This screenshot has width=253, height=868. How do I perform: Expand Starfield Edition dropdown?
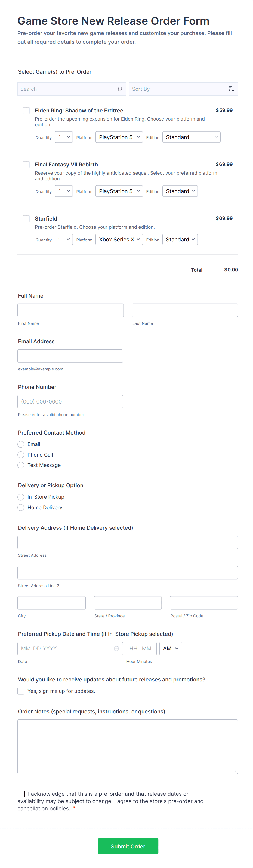(180, 240)
